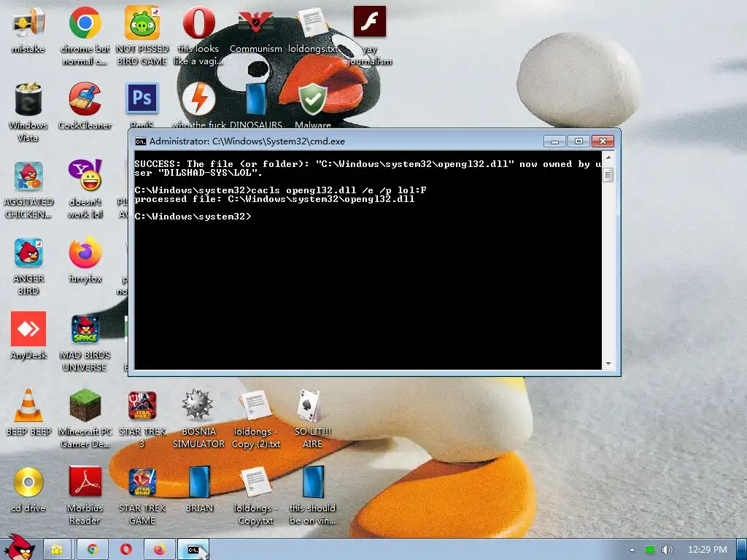Open STAR TREK GAME desktop icon
The height and width of the screenshot is (560, 747).
(x=142, y=482)
